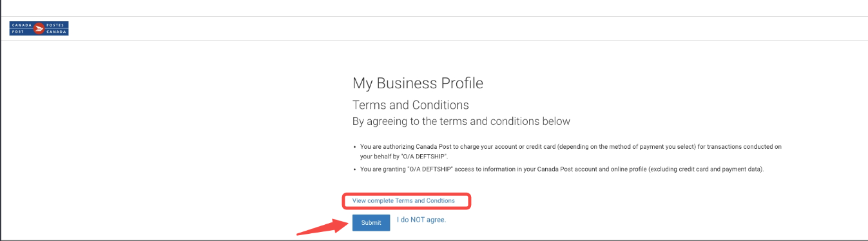
Task: Click the Canada Post logo
Action: click(x=39, y=28)
